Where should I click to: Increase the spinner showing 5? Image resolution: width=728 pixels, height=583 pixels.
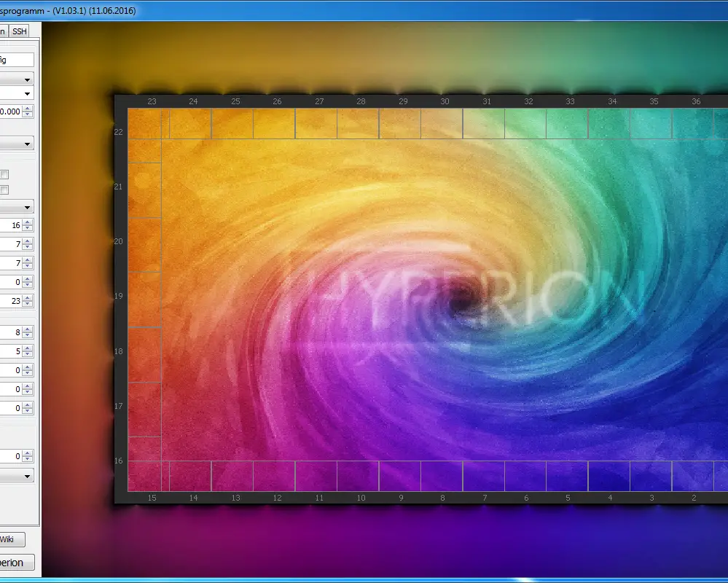pyautogui.click(x=28, y=348)
